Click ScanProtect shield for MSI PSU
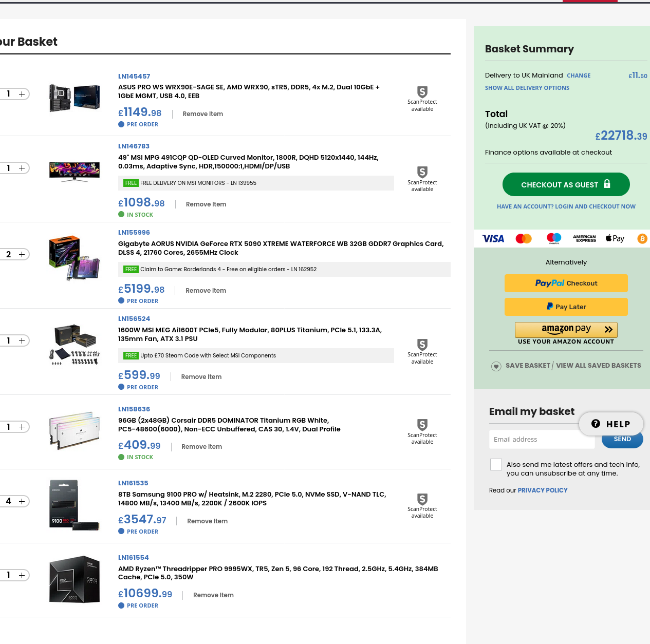Screen dimensions: 650x644 coord(422,345)
